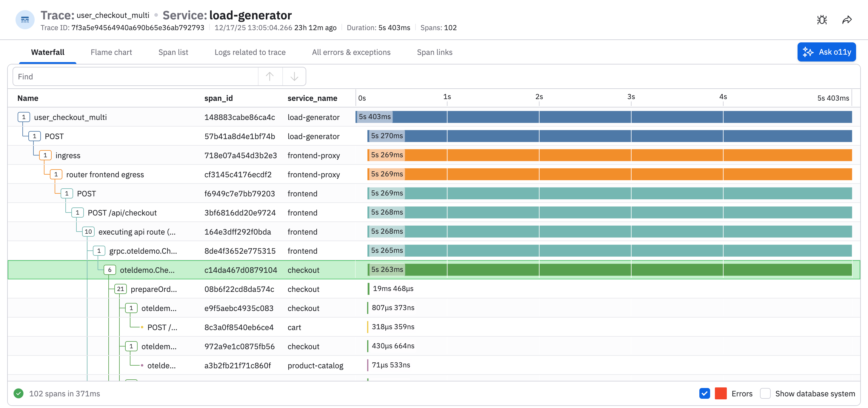Collapse the highlighted oteldemo.Che checkout node
The width and height of the screenshot is (868, 408).
pos(110,270)
